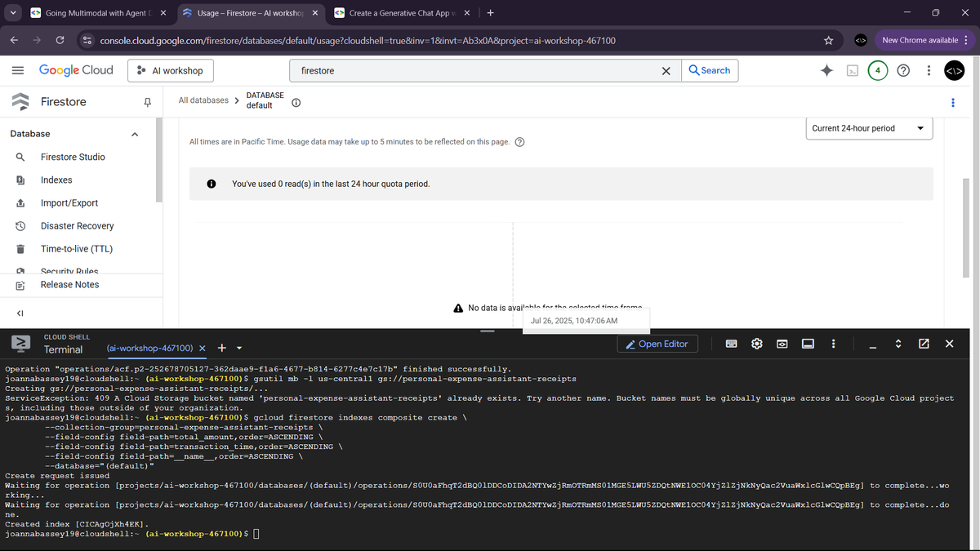Open a new Chrome tab
This screenshot has height=551, width=980.
[490, 13]
